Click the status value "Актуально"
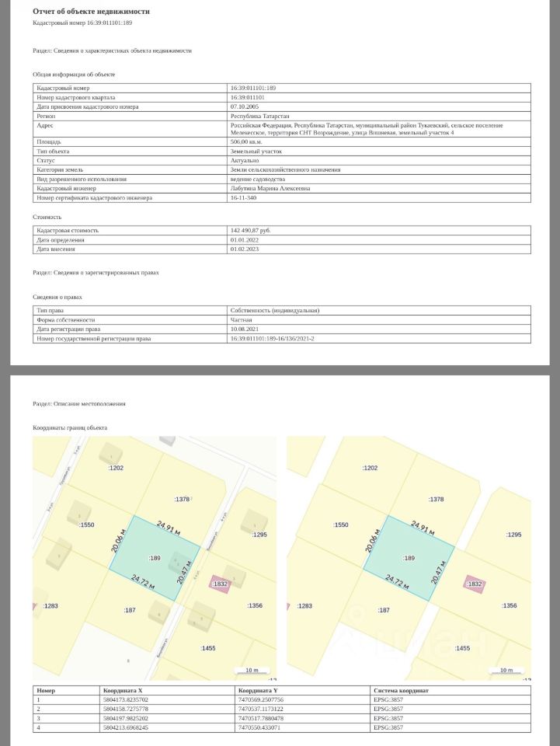 [x=245, y=160]
